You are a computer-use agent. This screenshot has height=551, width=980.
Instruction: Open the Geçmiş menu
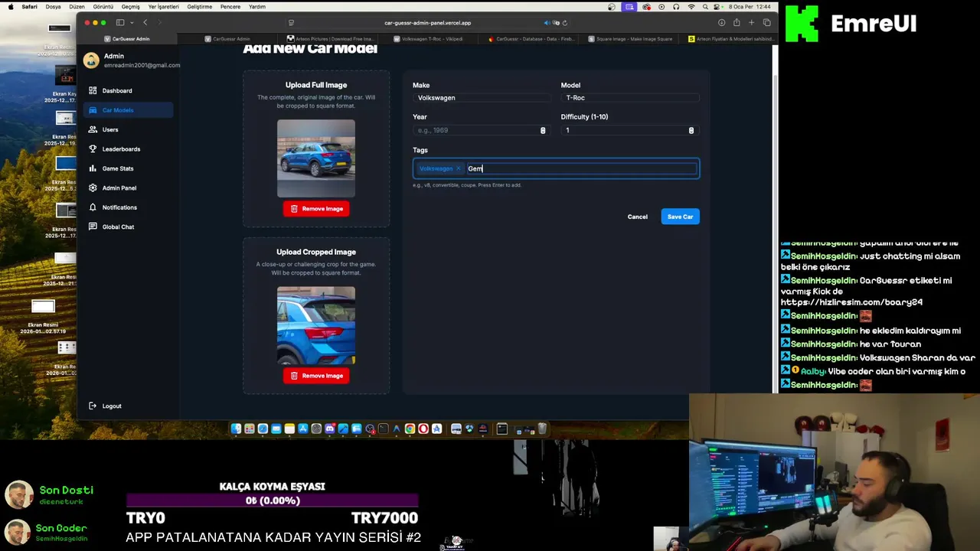[x=130, y=7]
